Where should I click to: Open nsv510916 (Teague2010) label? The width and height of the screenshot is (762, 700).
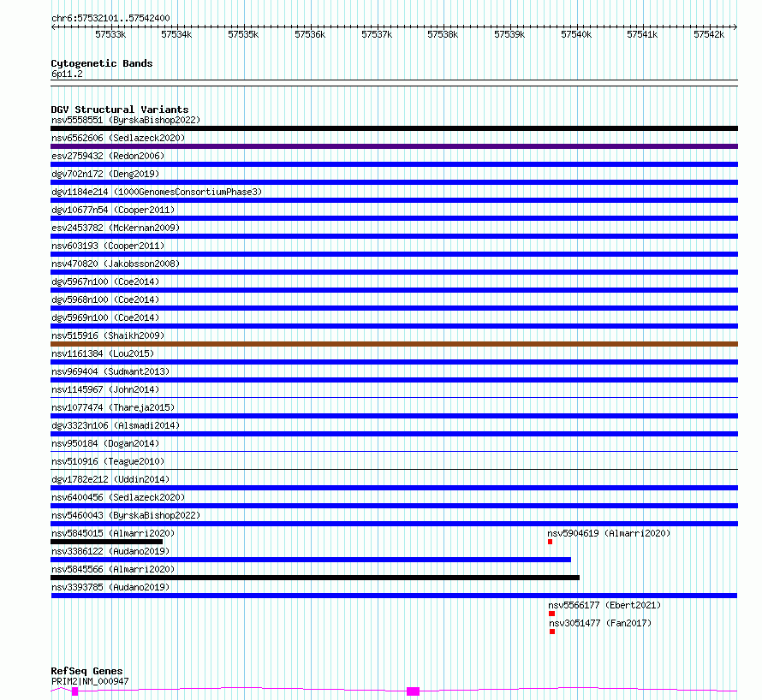(108, 461)
